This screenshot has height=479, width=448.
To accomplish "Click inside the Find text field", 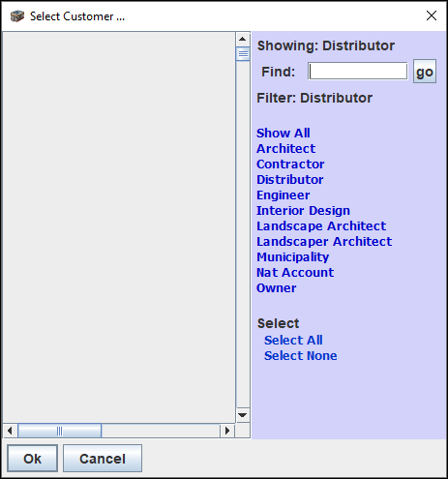I will pos(357,72).
